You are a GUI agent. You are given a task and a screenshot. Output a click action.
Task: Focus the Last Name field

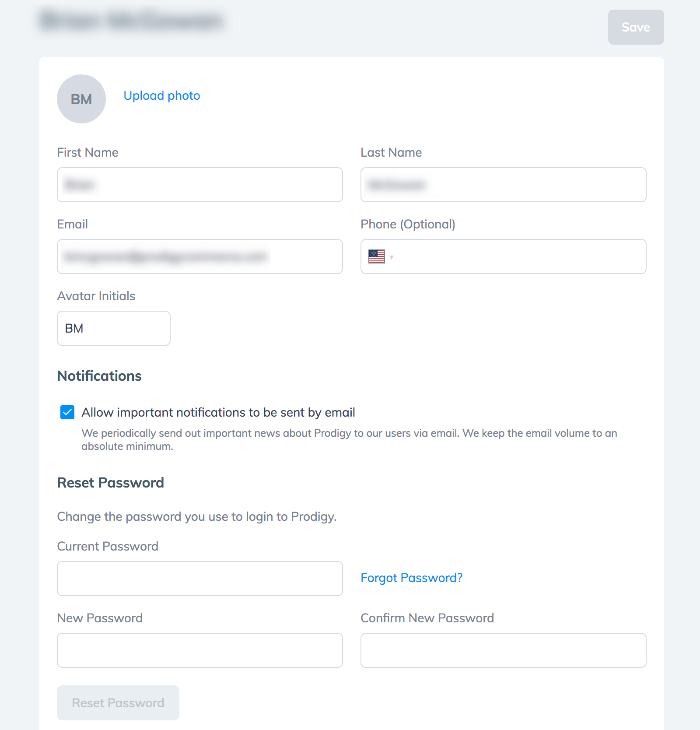click(x=504, y=185)
